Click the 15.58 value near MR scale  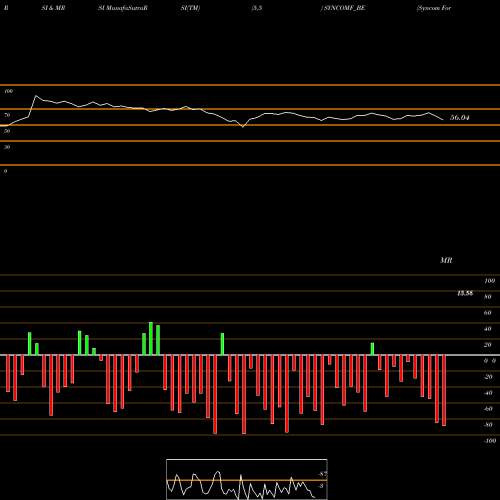pyautogui.click(x=465, y=293)
